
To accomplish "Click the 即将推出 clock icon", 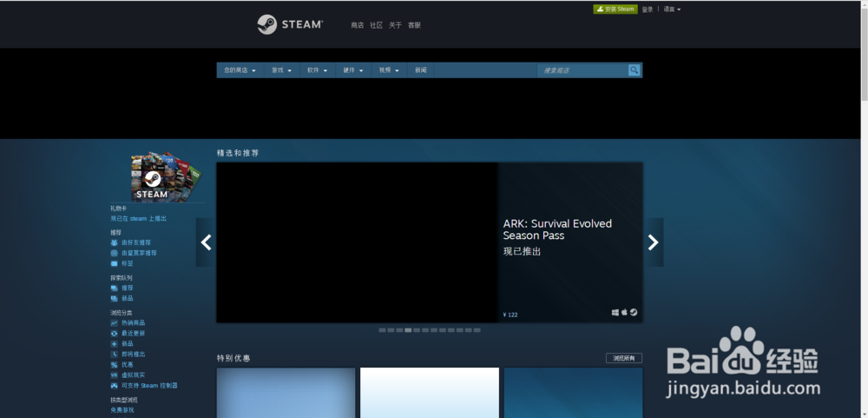I will click(x=114, y=355).
